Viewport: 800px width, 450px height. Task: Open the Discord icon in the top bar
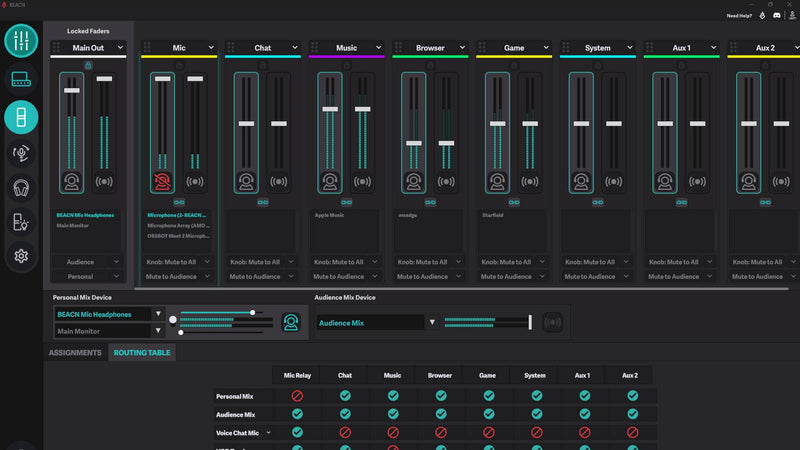(777, 16)
